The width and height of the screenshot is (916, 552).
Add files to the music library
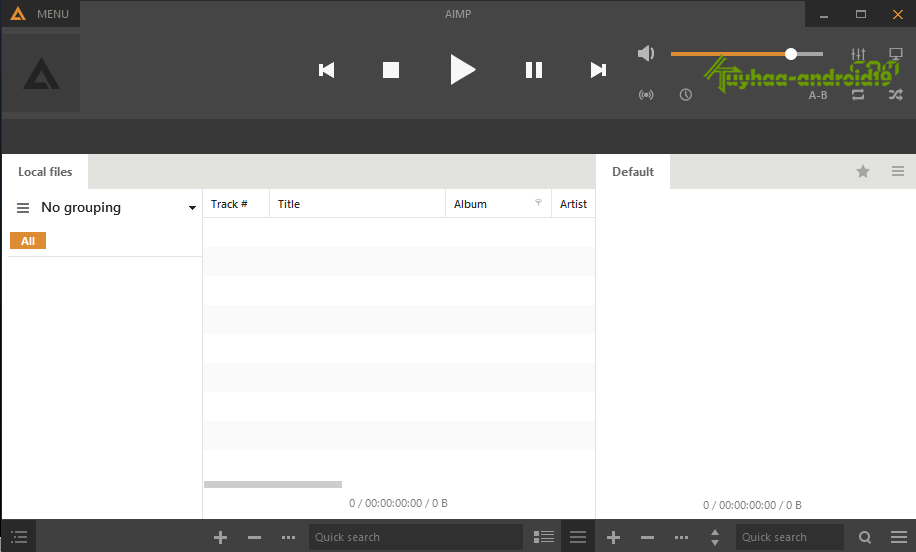point(220,537)
